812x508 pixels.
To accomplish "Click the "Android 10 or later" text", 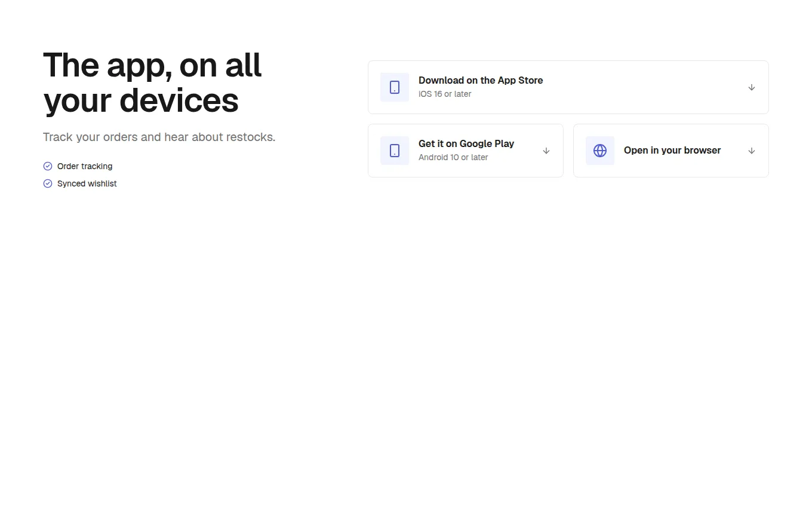I will 453,157.
